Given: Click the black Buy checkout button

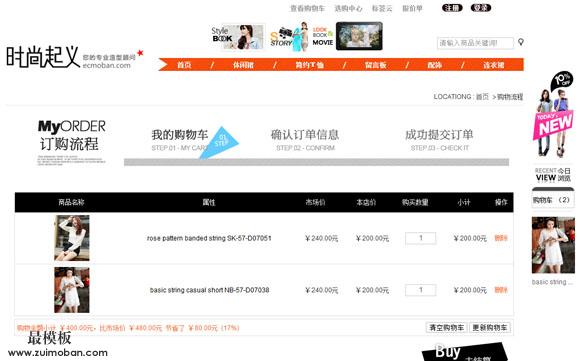Looking at the screenshot, I should tap(465, 352).
